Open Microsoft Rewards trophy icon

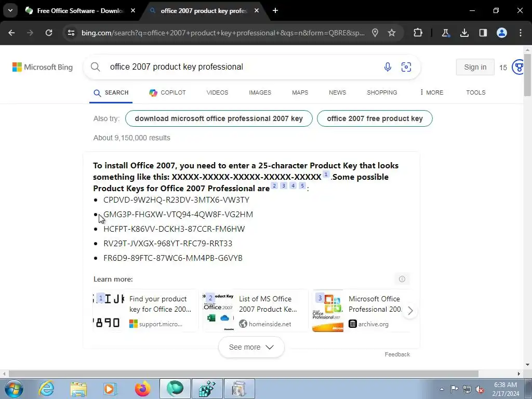(517, 67)
